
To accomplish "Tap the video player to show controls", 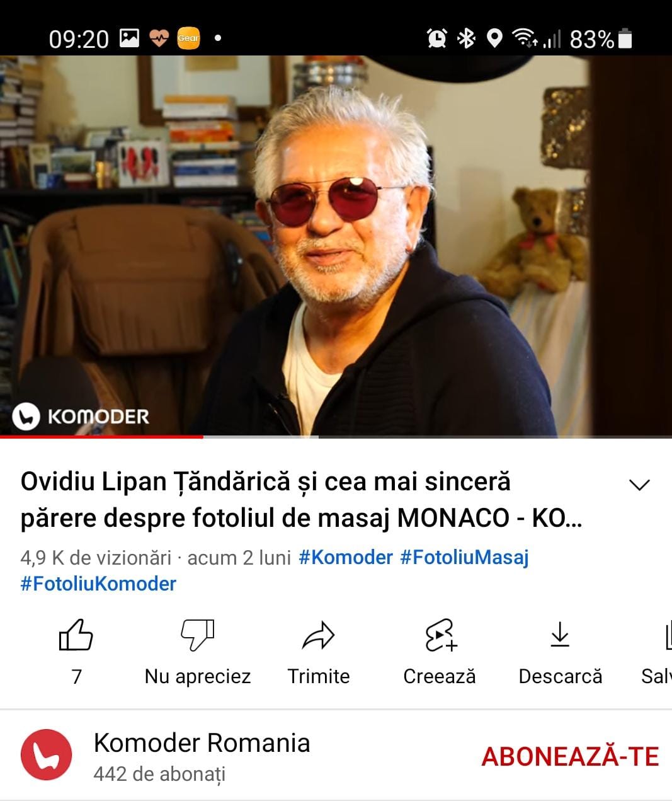I will pos(336,246).
